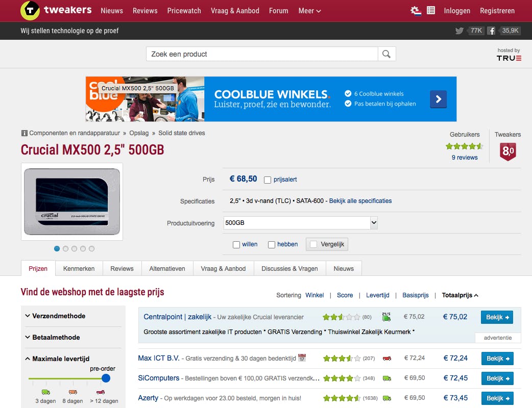Open the 9 reviews link
Screen dimensions: 532x408
pos(465,158)
